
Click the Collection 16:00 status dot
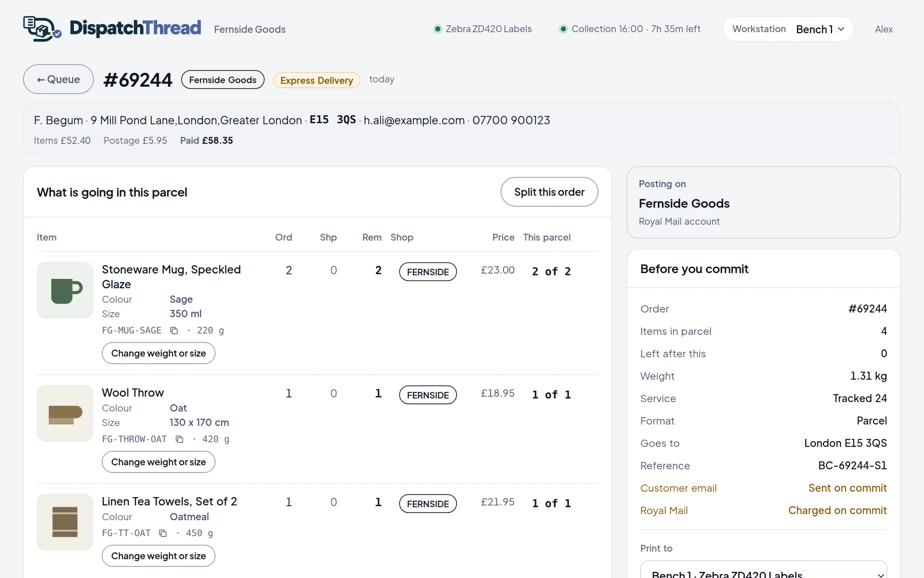563,29
